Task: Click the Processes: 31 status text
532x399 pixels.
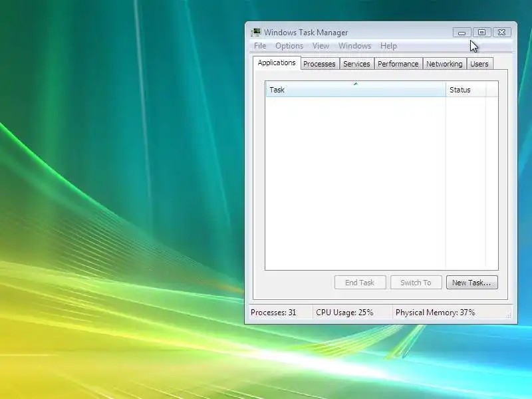Action: (x=273, y=313)
